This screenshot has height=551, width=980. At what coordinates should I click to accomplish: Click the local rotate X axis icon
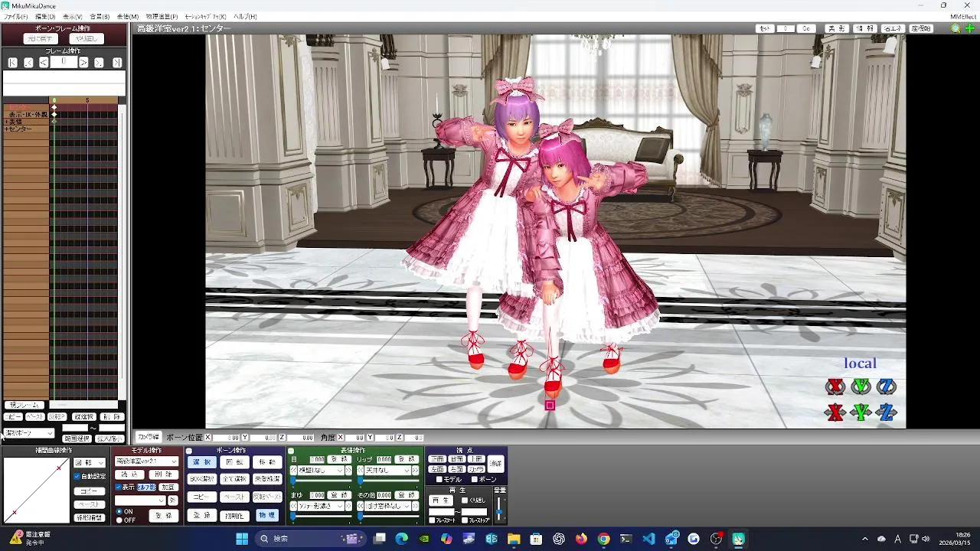point(835,387)
